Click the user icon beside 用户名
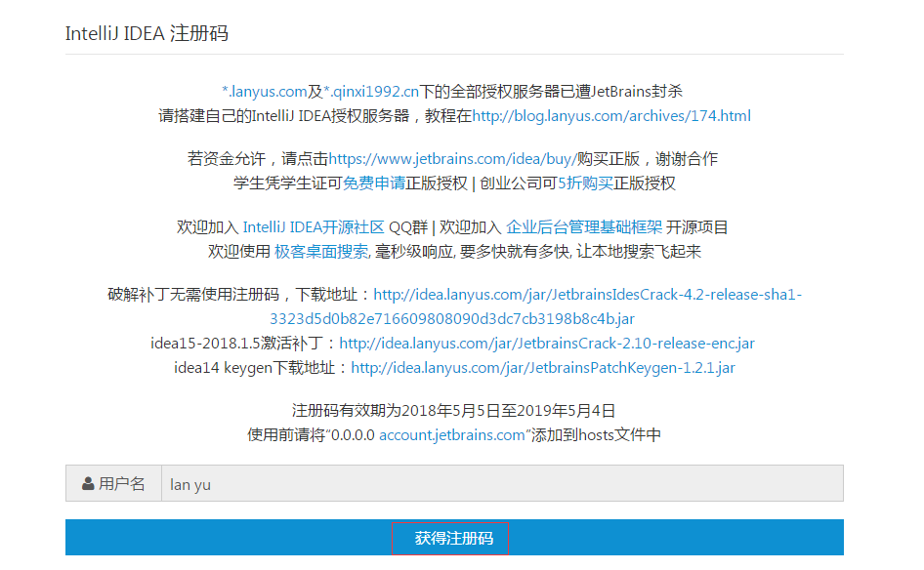Viewport: 924px width, 570px height. (88, 484)
